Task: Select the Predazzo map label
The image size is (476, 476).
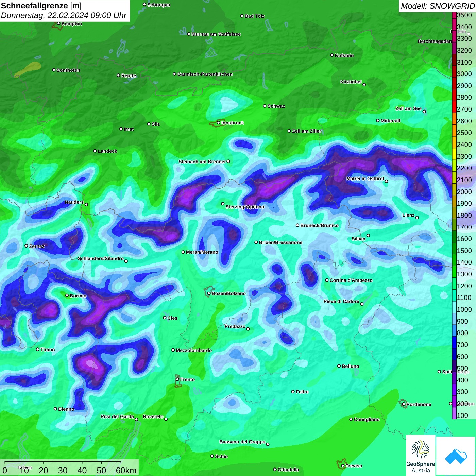Action: [235, 326]
